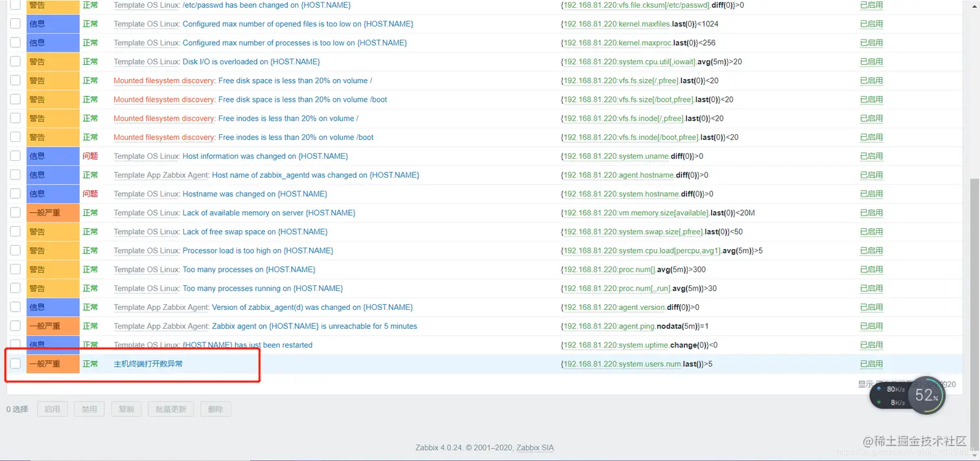This screenshot has width=980, height=461.
Task: Open item link vm.memory.size[available] expression
Action: coord(636,213)
